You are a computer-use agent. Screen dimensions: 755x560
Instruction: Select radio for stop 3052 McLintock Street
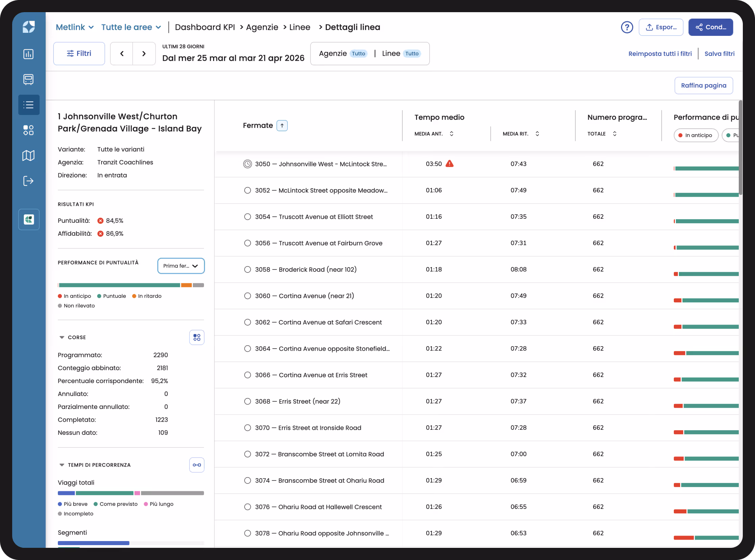point(248,190)
